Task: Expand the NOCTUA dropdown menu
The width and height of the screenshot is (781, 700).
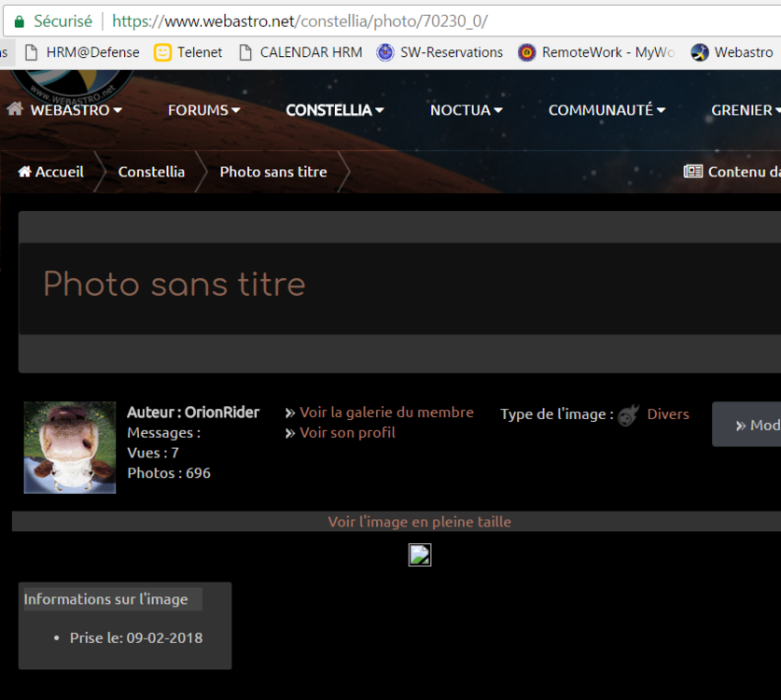Action: click(x=467, y=109)
